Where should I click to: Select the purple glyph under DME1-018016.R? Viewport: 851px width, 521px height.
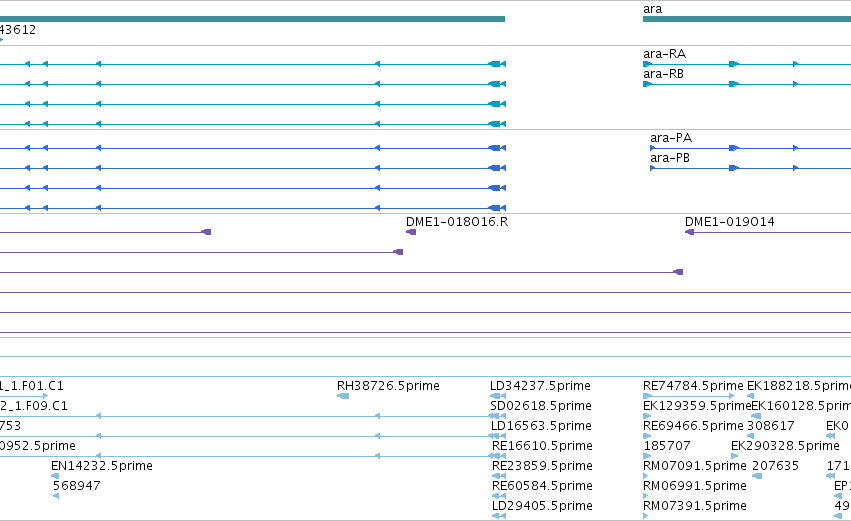point(411,232)
